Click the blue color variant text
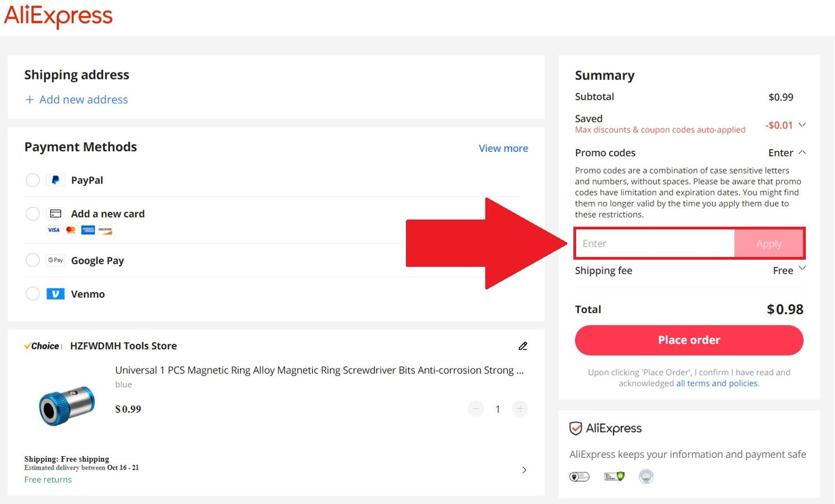Image resolution: width=835 pixels, height=504 pixels. click(x=124, y=384)
